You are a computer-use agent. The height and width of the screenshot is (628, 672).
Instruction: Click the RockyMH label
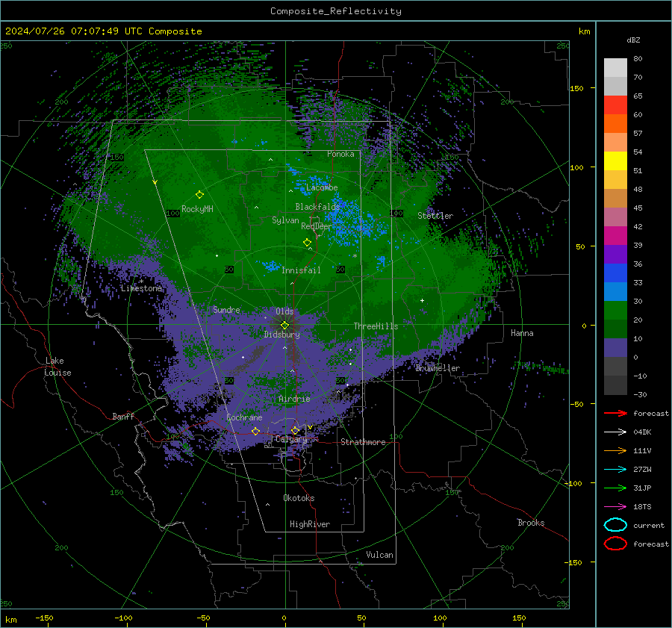point(197,209)
